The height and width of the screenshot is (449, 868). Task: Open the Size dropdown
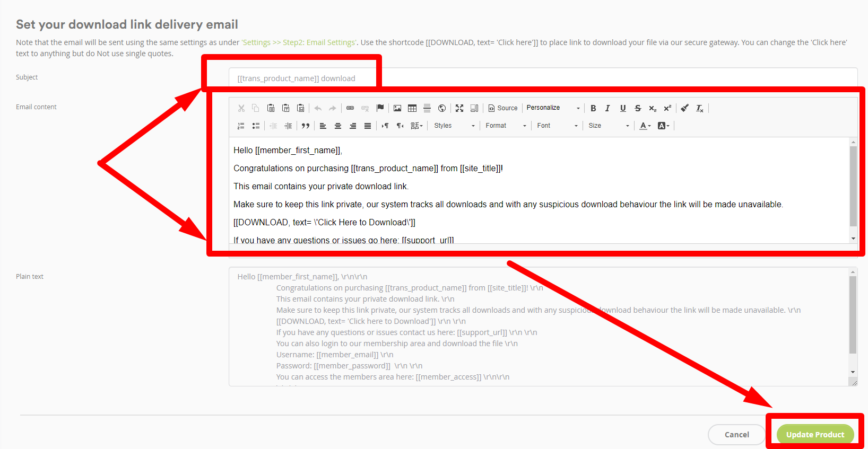pyautogui.click(x=609, y=126)
